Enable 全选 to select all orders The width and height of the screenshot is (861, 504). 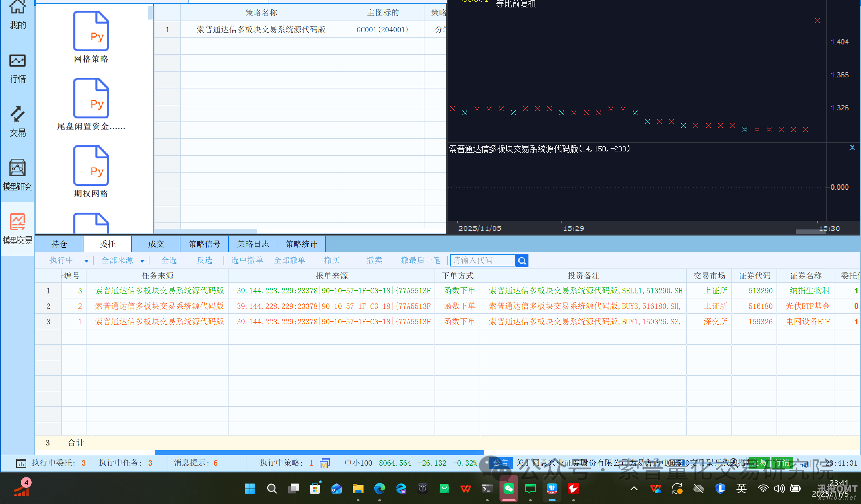(169, 260)
